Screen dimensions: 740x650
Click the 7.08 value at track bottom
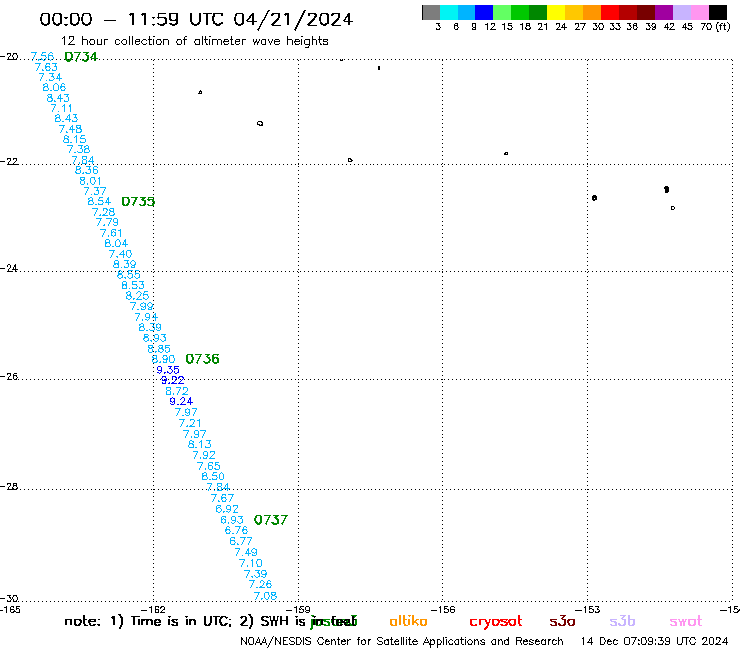265,596
